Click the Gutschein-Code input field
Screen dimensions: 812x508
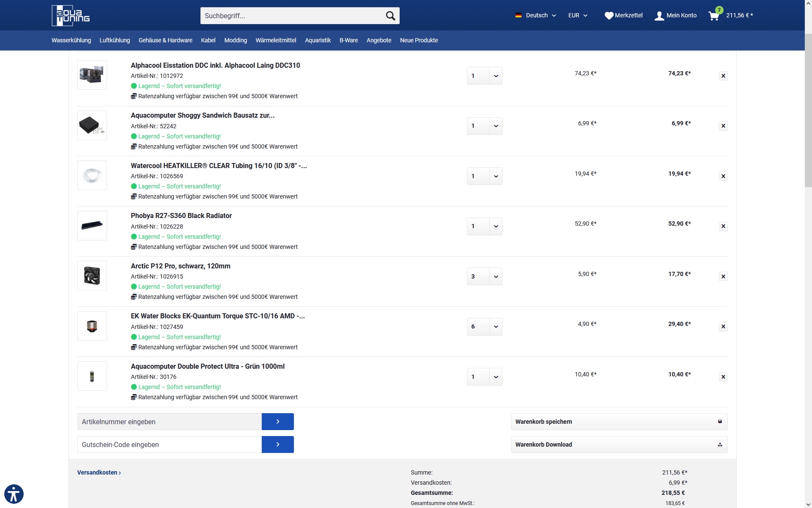(169, 444)
